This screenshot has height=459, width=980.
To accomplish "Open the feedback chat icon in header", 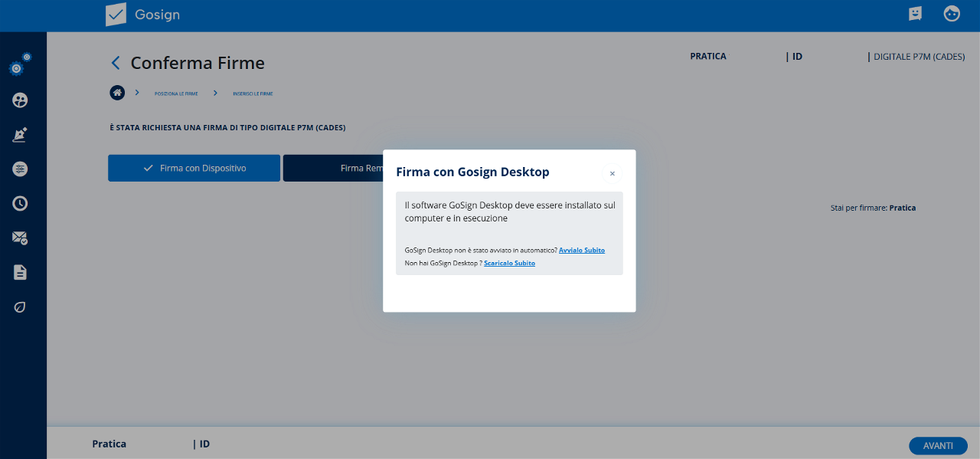I will pos(915,14).
